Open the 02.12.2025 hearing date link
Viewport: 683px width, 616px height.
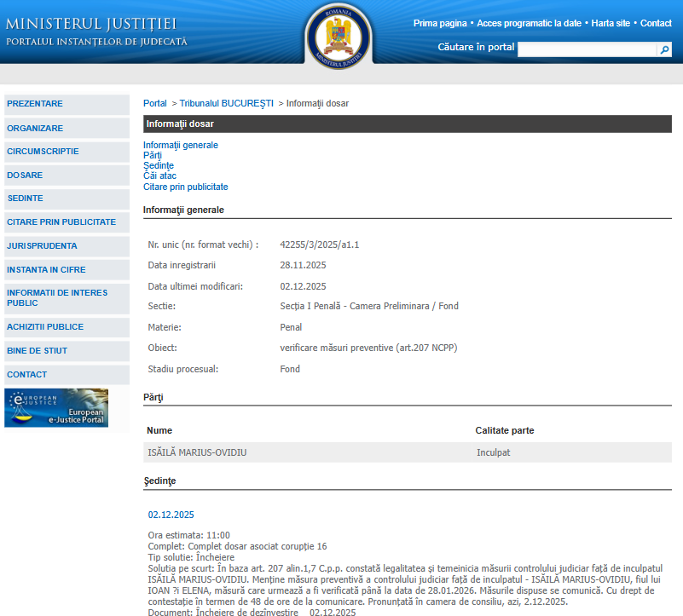[171, 515]
